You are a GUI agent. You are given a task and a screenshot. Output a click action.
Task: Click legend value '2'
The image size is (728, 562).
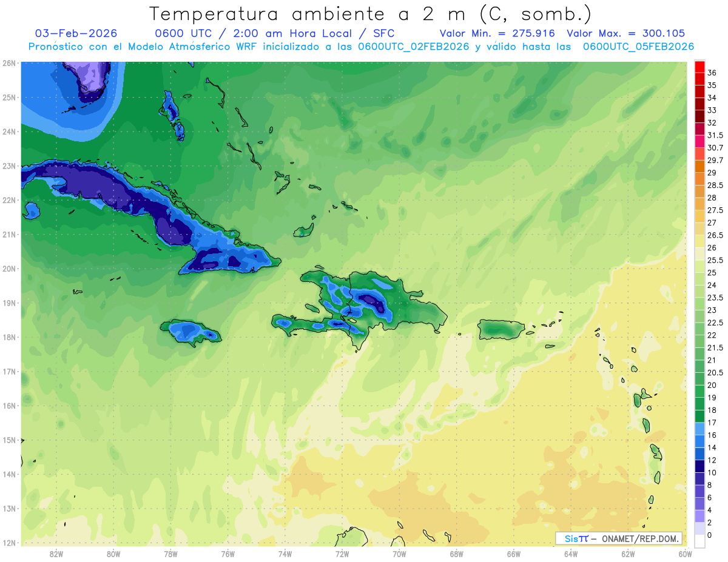710,523
